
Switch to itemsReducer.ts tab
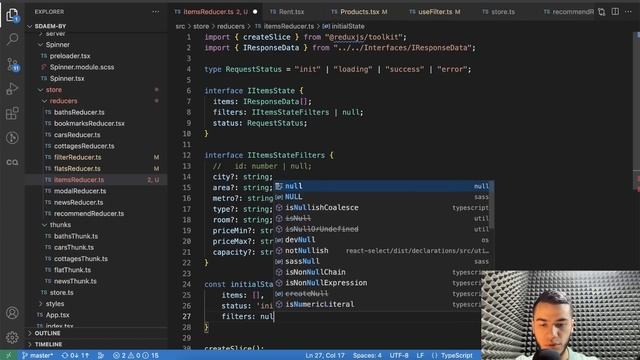(216, 12)
